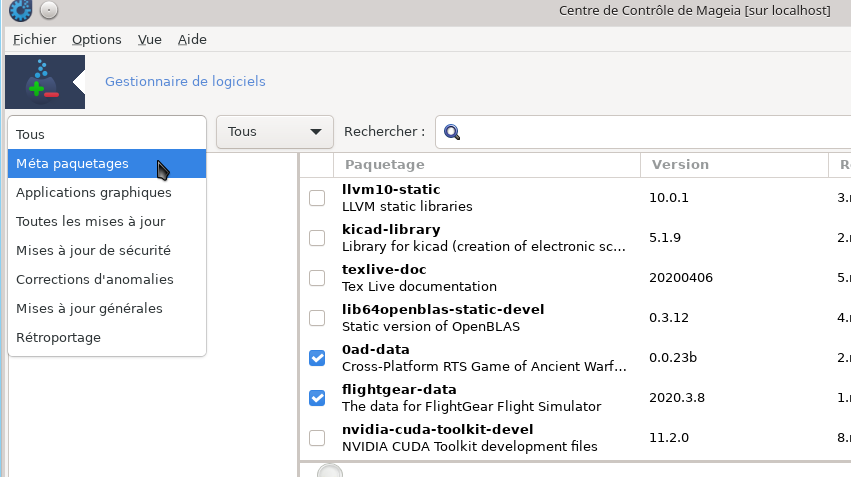Screen dimensions: 851x477
Task: Tick the nvidia-cuda-toolkit-devel checkbox
Action: pyautogui.click(x=317, y=438)
